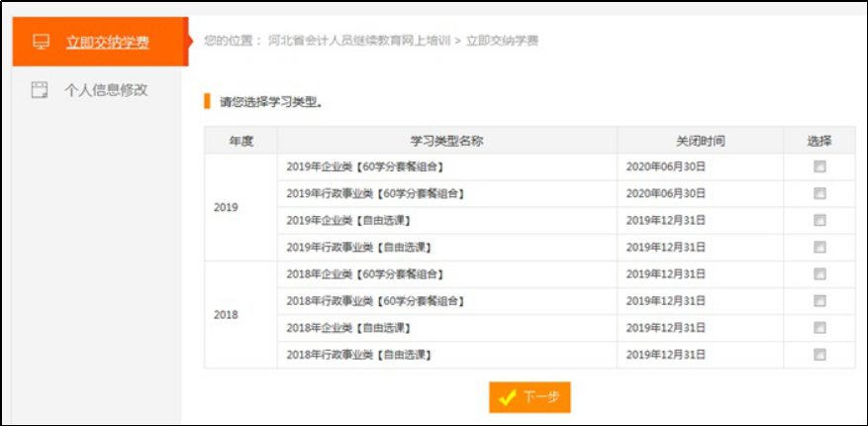Click the 学习类型名称 column header
This screenshot has width=868, height=426.
tap(446, 141)
